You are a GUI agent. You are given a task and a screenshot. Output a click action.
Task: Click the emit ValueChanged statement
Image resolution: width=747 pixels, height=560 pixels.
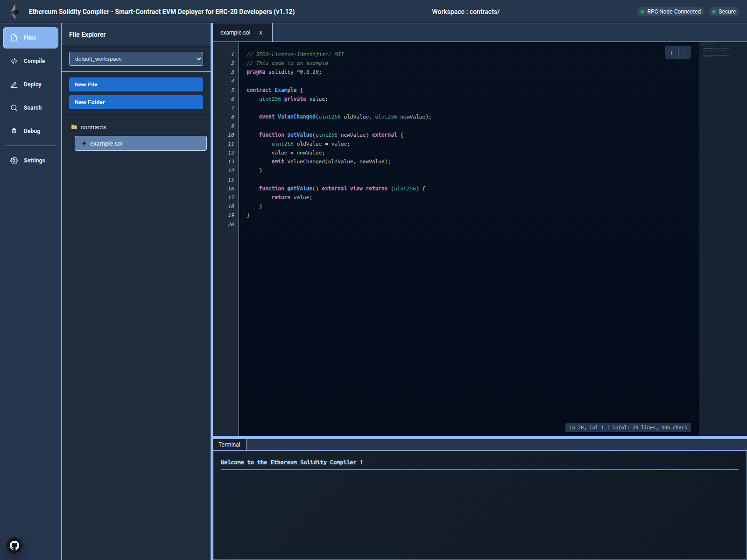[331, 161]
